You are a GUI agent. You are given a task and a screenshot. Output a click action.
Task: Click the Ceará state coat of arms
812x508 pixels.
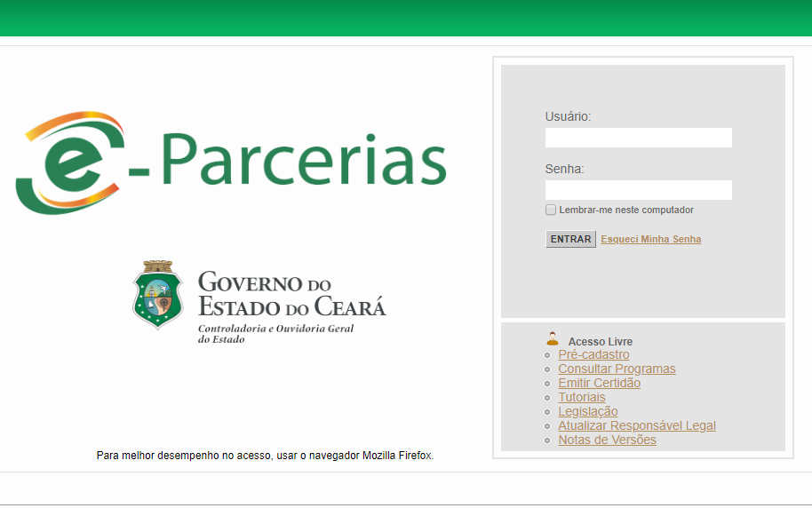click(x=157, y=294)
